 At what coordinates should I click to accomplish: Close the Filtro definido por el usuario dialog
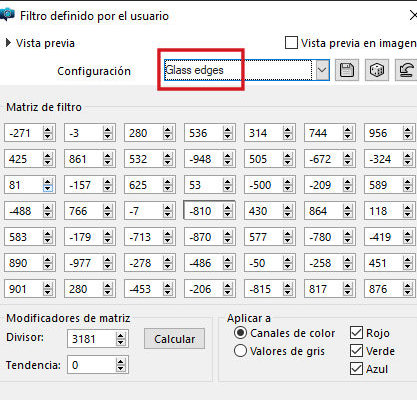tap(413, 15)
